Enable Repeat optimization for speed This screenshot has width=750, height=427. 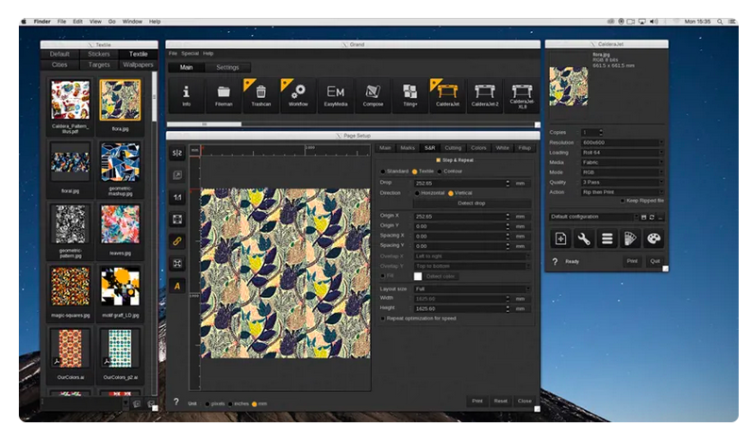tap(383, 318)
